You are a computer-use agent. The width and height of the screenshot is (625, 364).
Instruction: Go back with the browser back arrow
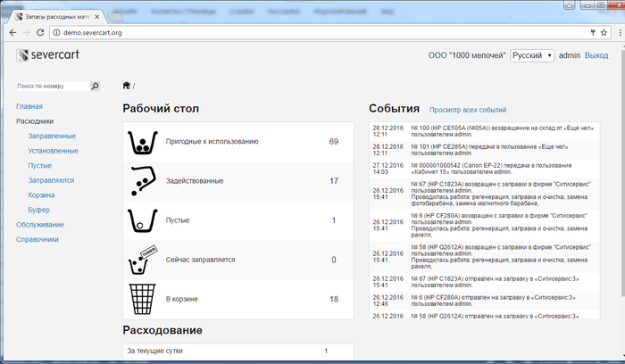point(12,33)
